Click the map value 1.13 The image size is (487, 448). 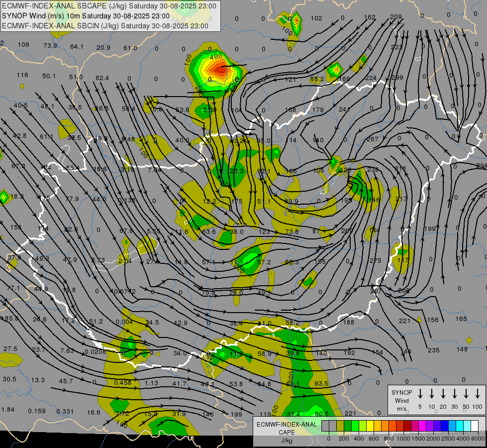[151, 383]
